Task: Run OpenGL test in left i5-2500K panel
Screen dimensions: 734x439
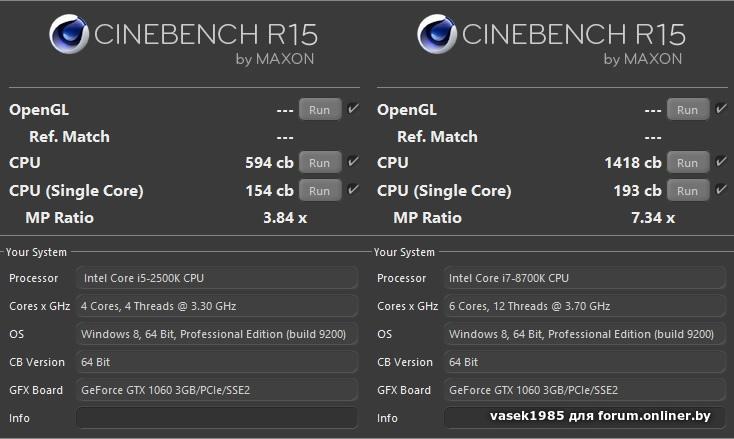Action: point(320,110)
